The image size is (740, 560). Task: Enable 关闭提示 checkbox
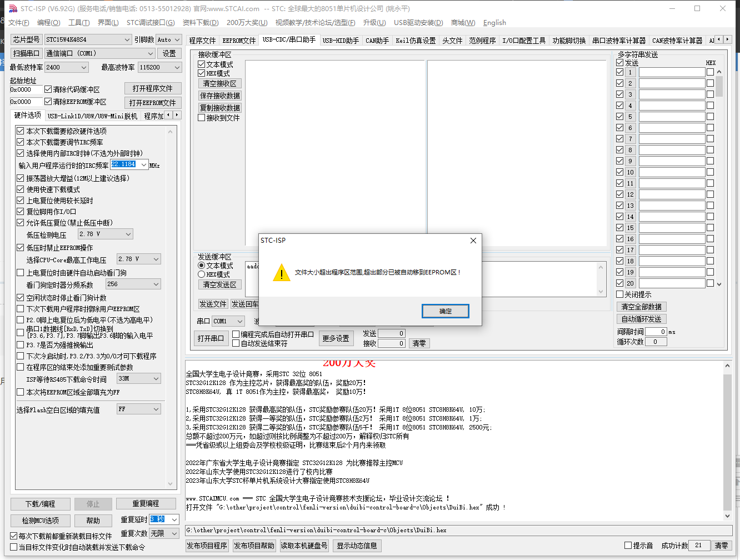pos(619,294)
